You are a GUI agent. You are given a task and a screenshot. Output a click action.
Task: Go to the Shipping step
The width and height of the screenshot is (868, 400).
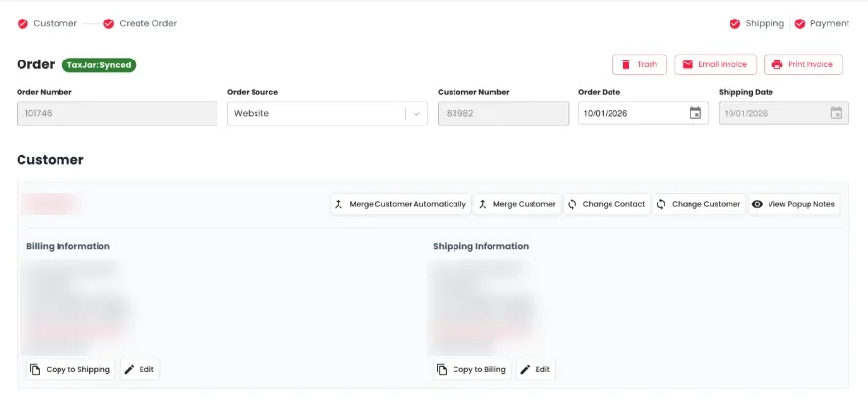point(757,23)
